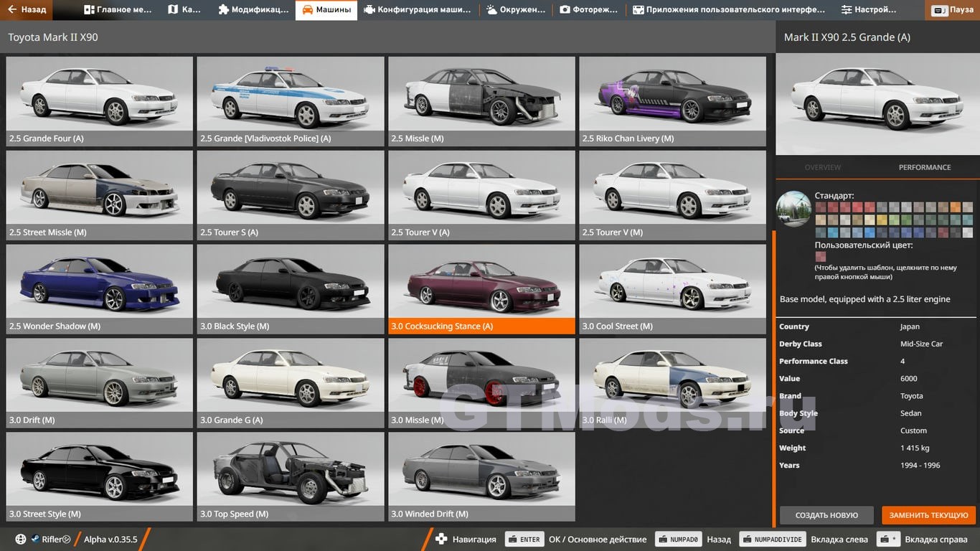Choose the 2.5 Grande Four (A) car

click(100, 102)
